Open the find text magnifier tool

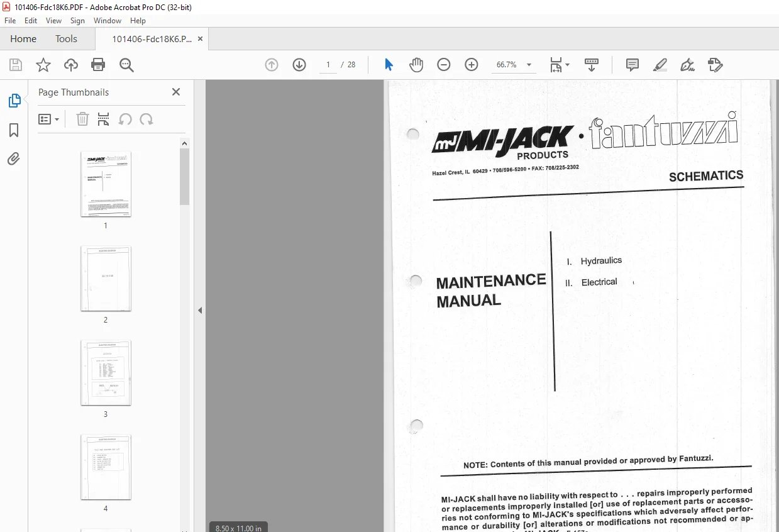126,65
